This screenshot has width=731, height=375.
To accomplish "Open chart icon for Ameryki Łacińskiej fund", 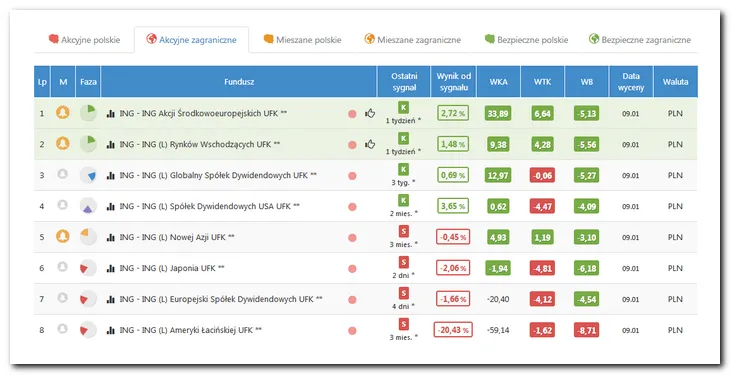I will [110, 330].
